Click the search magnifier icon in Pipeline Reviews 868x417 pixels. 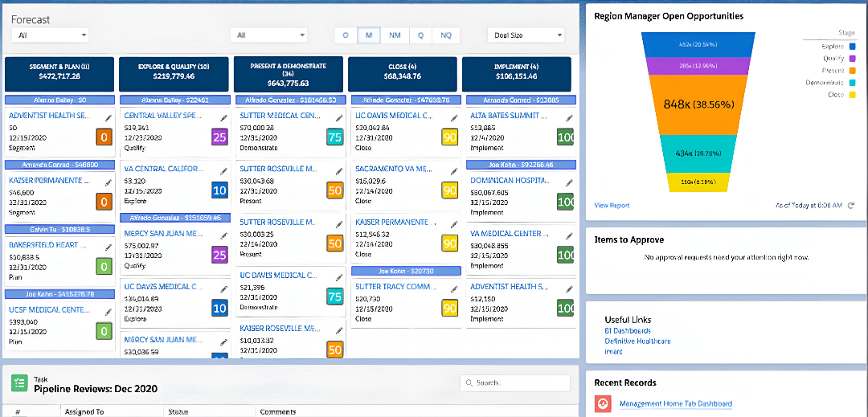pos(469,382)
